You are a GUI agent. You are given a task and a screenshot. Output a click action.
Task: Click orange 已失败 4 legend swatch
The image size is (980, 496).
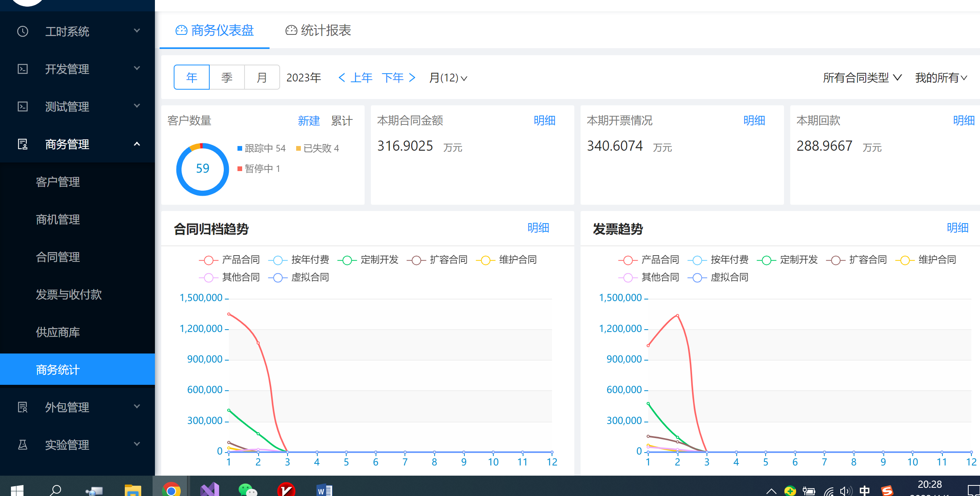pos(298,148)
